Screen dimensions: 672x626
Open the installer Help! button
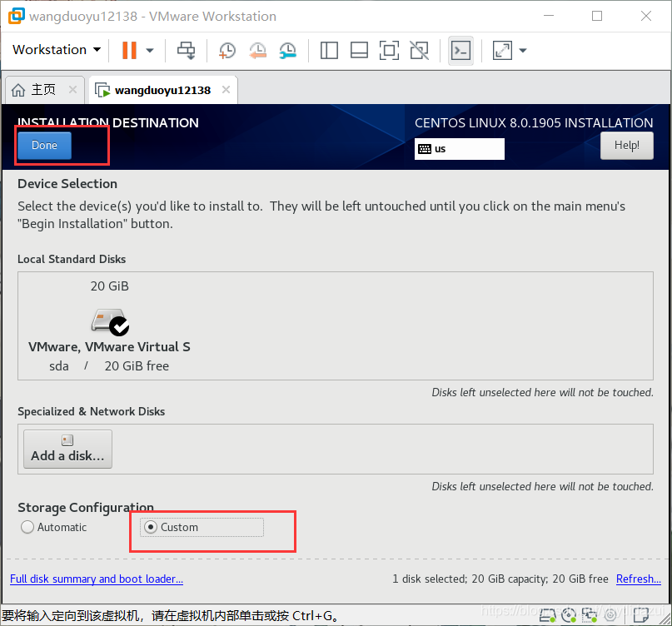pyautogui.click(x=626, y=145)
